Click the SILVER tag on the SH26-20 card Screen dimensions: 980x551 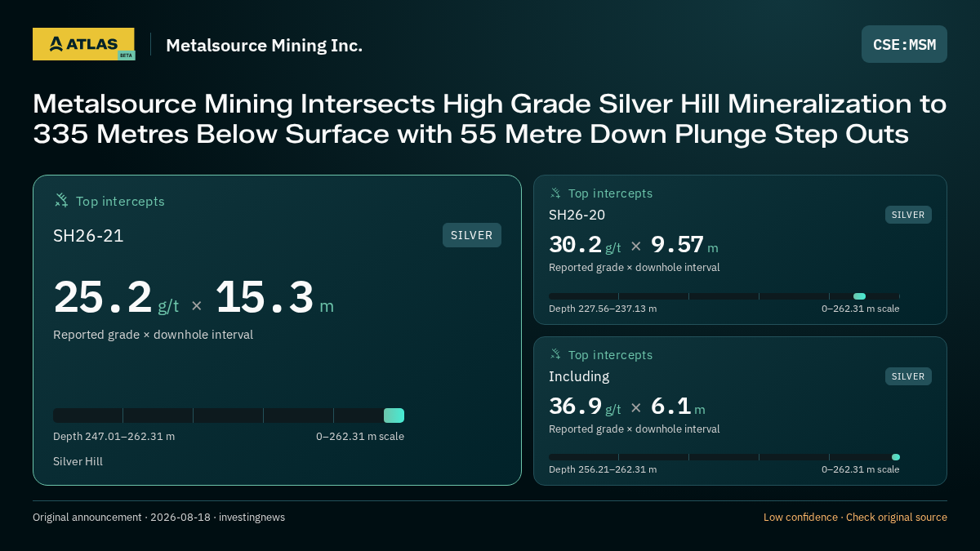(908, 215)
